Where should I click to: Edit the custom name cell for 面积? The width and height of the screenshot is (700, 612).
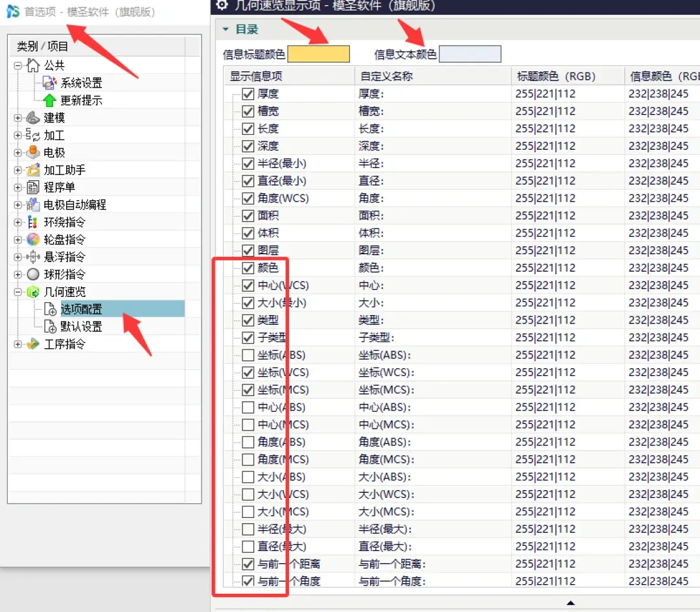coord(432,216)
